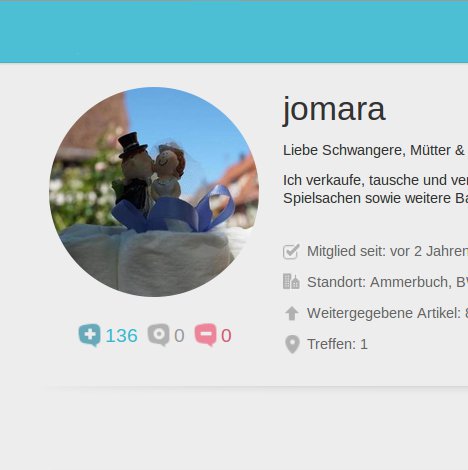Viewport: 468px width, 470px height.
Task: Click the building icon beside Standort
Action: (x=291, y=282)
